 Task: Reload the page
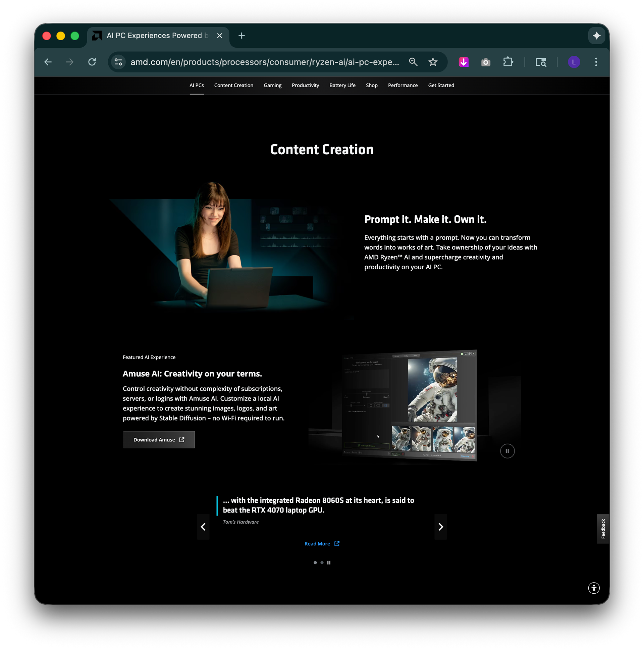[x=92, y=62]
